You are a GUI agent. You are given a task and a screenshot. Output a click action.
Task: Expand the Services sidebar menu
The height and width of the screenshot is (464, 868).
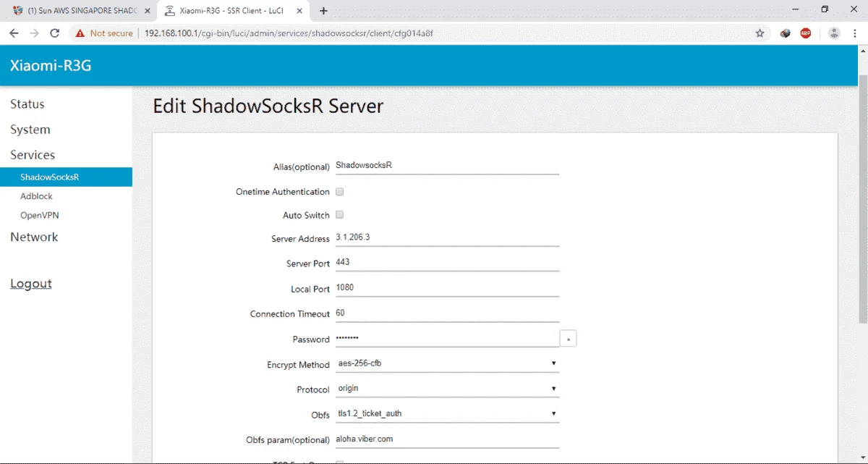click(x=33, y=155)
